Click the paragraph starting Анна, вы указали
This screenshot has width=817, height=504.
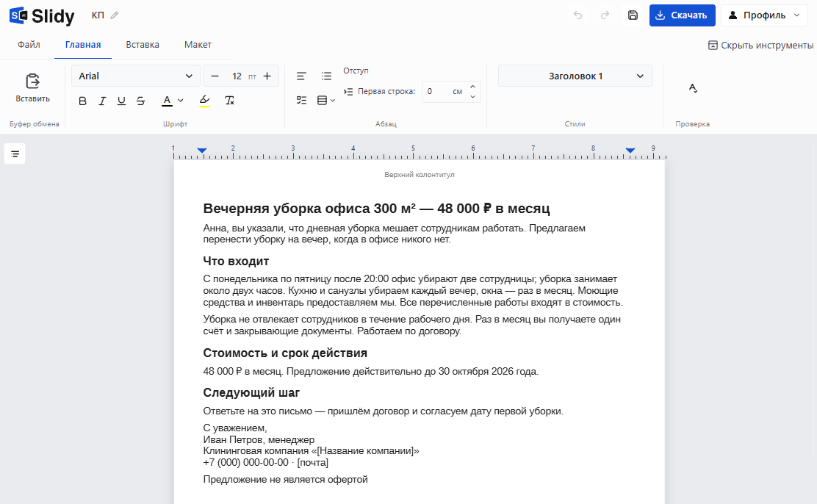[395, 234]
